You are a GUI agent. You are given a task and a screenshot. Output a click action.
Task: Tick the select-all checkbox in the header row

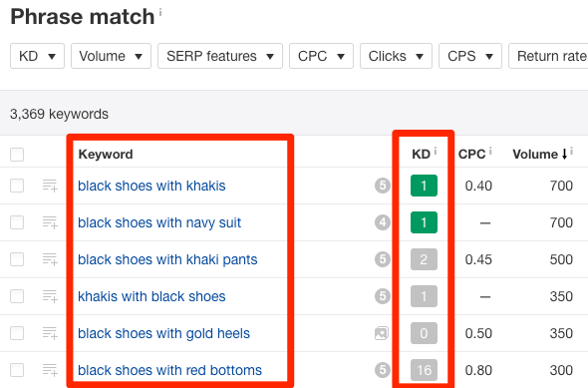click(x=17, y=155)
